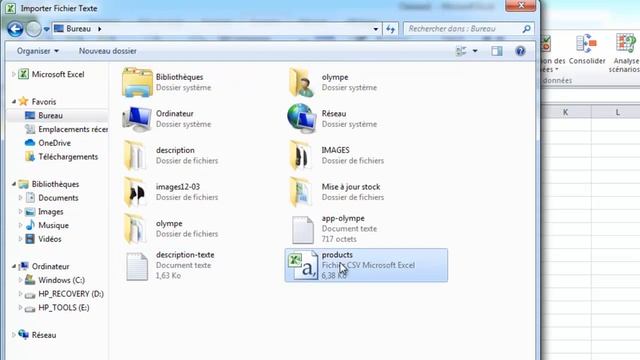Go back with the blue back arrow
Image resolution: width=640 pixels, height=360 pixels.
point(15,29)
